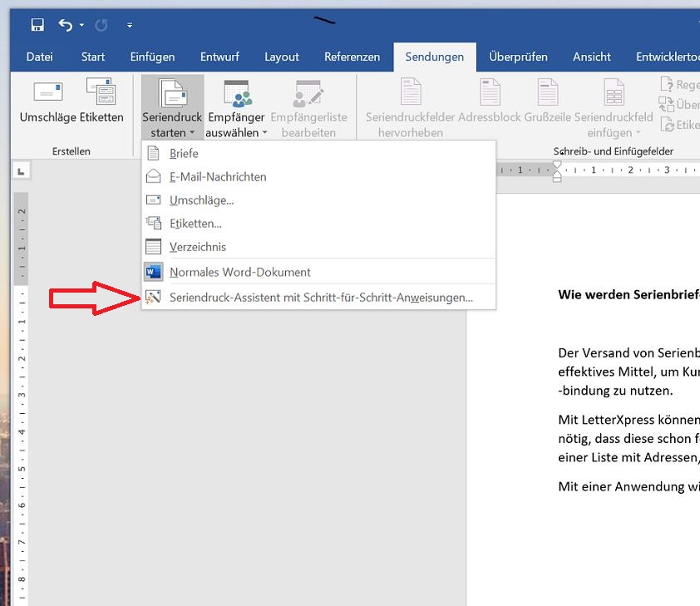Screen dimensions: 700x606
Task: Click the Undo arrow icon
Action: click(67, 24)
